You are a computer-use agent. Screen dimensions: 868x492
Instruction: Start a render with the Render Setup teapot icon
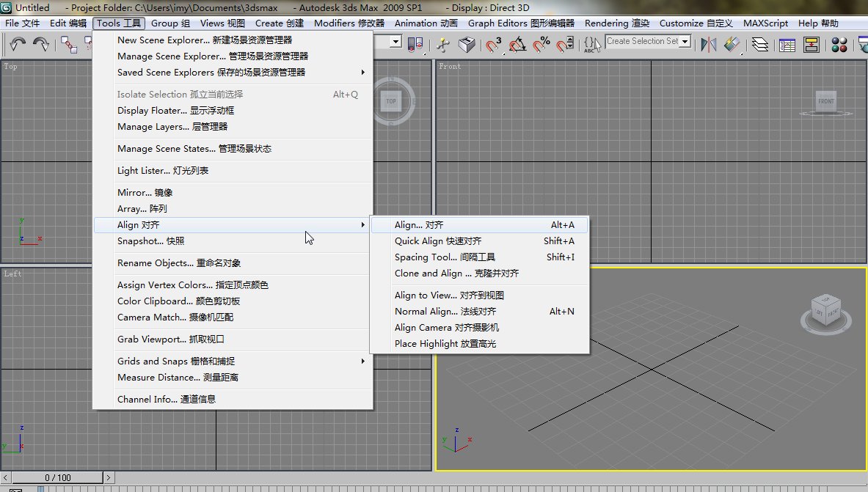pyautogui.click(x=864, y=44)
